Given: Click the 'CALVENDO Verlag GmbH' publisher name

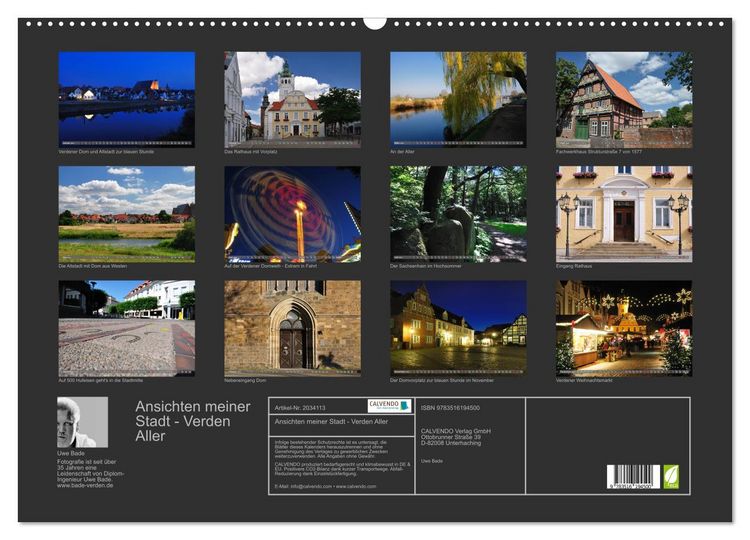Looking at the screenshot, I should 456,431.
